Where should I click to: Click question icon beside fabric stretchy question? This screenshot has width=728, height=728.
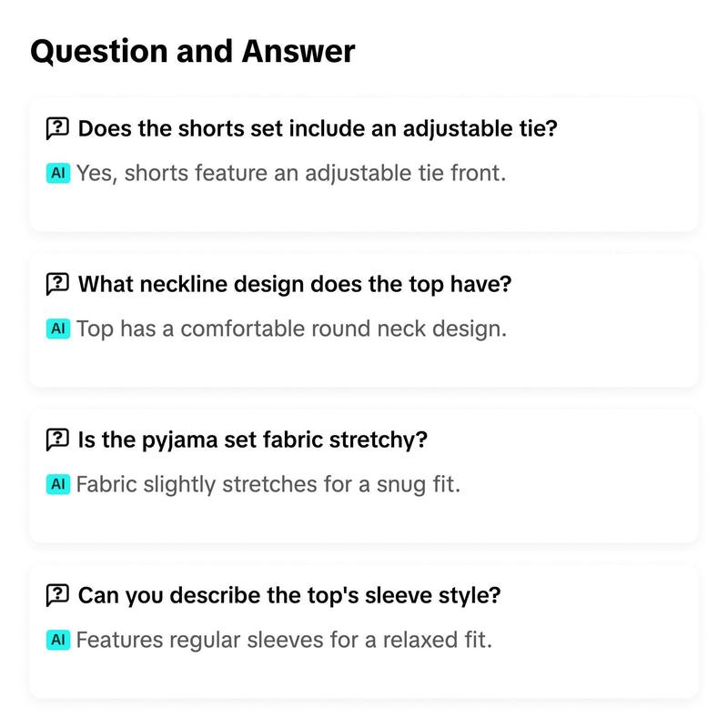pyautogui.click(x=57, y=440)
